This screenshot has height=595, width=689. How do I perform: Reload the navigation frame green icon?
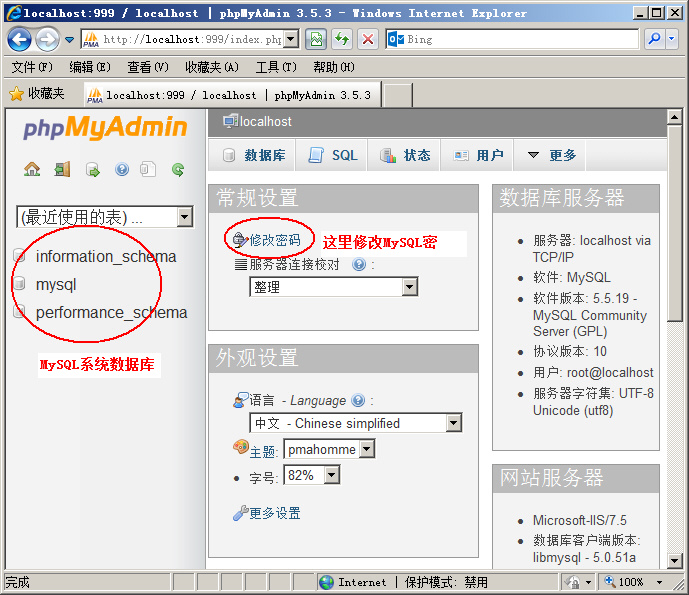point(178,169)
